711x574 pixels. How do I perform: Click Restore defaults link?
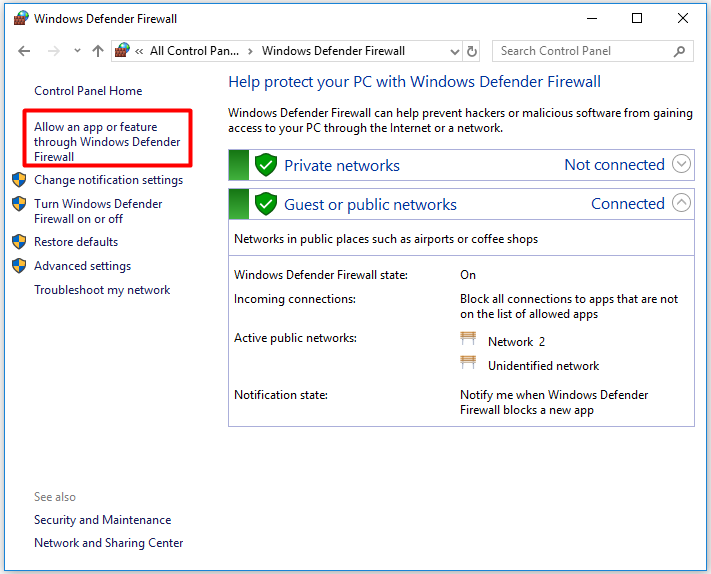click(x=76, y=242)
